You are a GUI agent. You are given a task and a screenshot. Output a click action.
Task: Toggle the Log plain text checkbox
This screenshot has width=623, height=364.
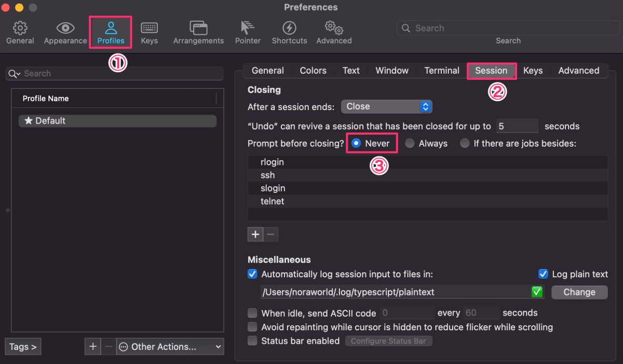pos(543,274)
